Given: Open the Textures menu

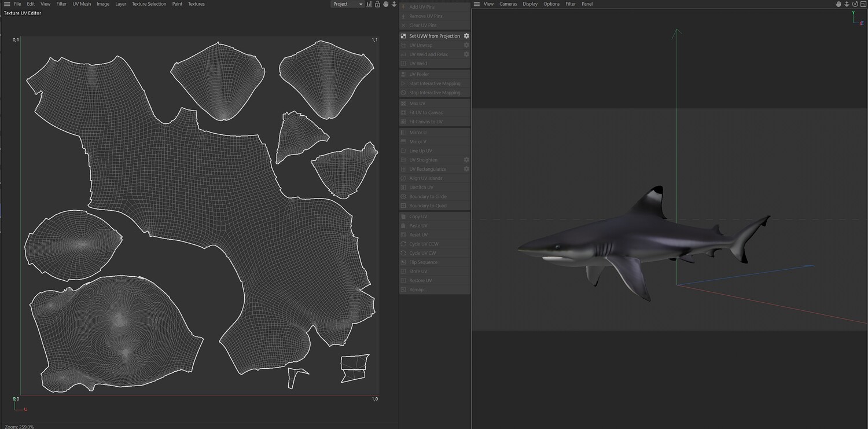Looking at the screenshot, I should tap(196, 4).
